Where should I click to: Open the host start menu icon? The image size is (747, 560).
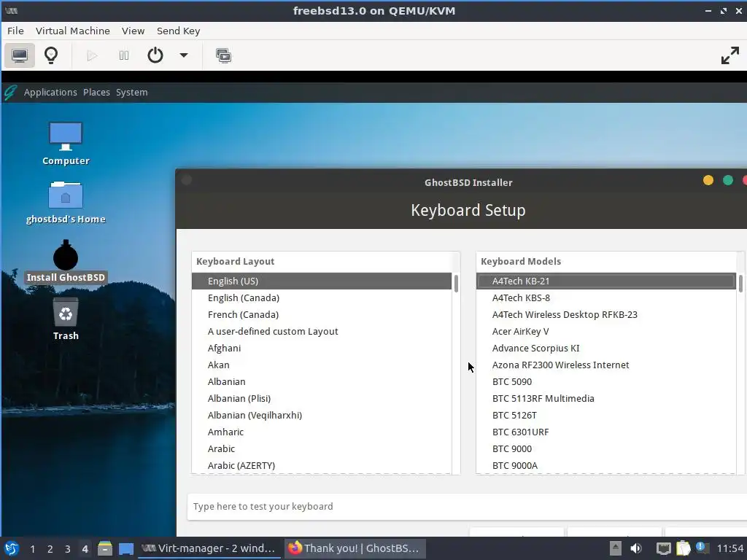(12, 548)
